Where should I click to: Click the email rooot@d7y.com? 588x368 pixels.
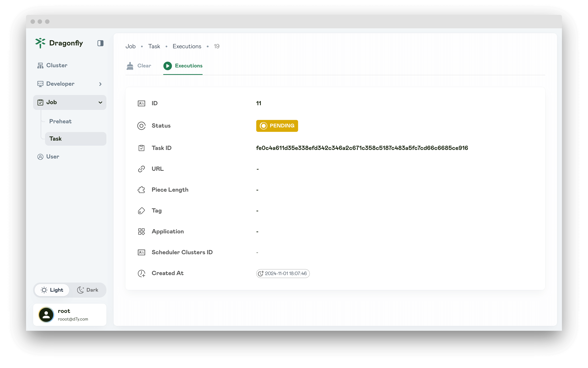click(73, 319)
